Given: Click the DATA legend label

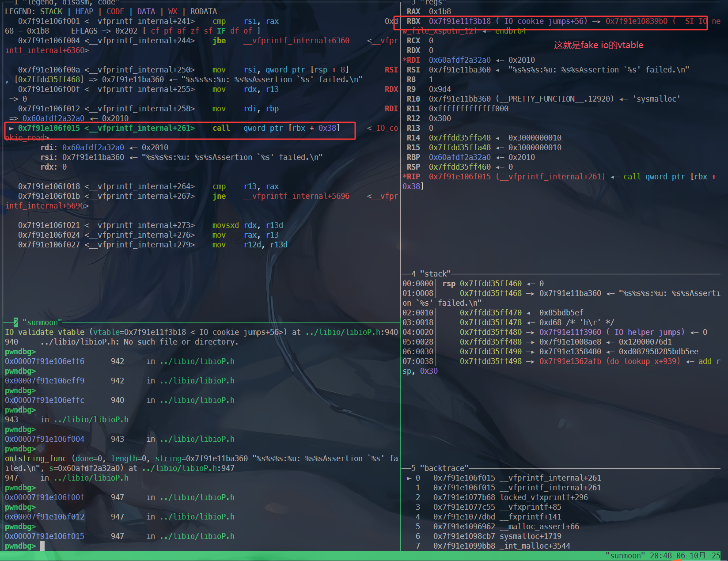Looking at the screenshot, I should click(146, 11).
